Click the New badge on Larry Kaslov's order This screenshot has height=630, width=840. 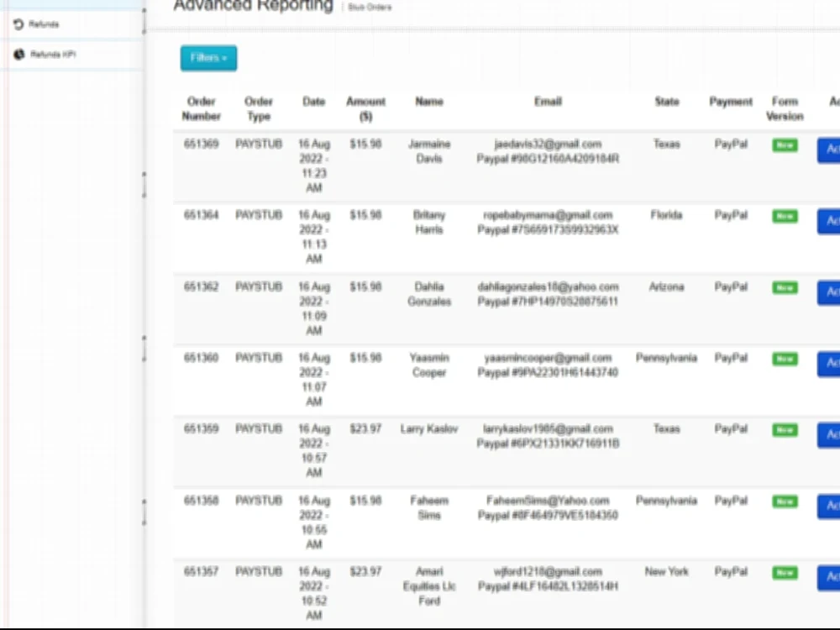(x=783, y=431)
